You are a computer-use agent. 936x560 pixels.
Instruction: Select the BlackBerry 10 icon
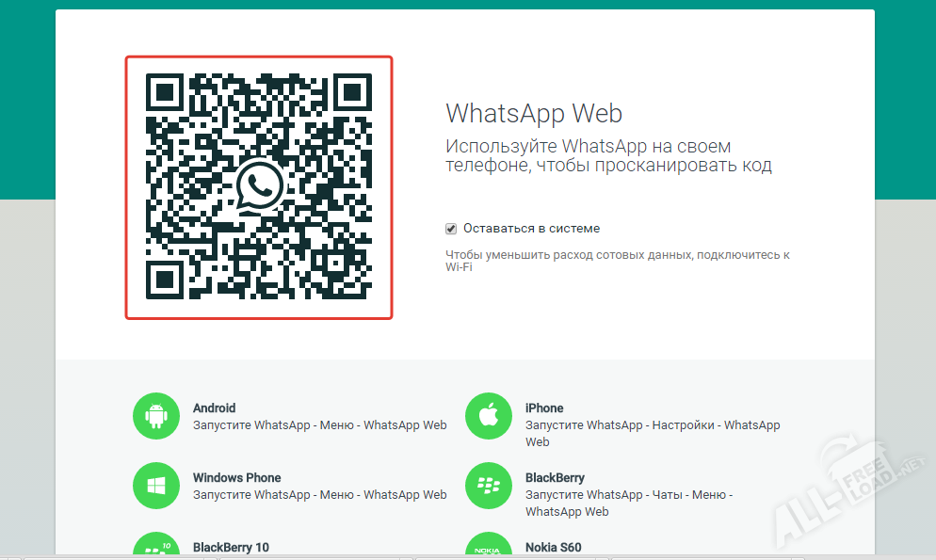156,550
